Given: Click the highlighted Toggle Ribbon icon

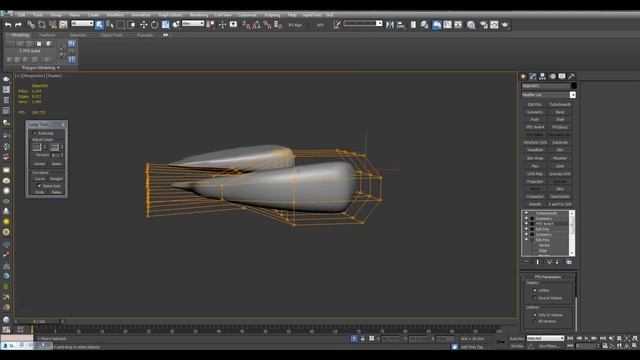Looking at the screenshot, I should [436, 25].
